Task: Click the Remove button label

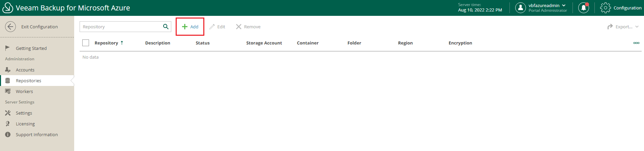Action: [252, 27]
